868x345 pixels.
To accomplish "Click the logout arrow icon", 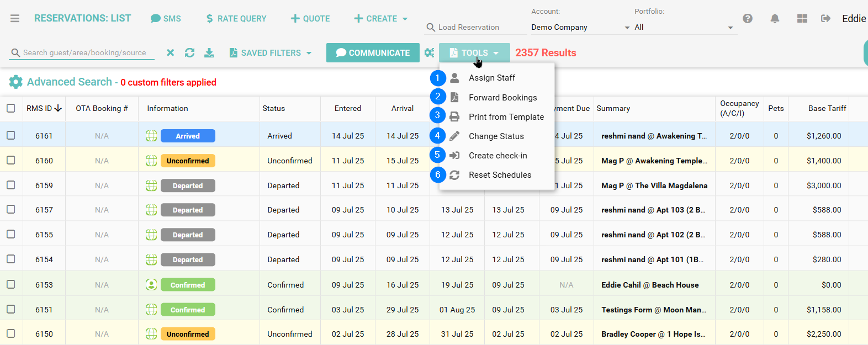I will [825, 19].
